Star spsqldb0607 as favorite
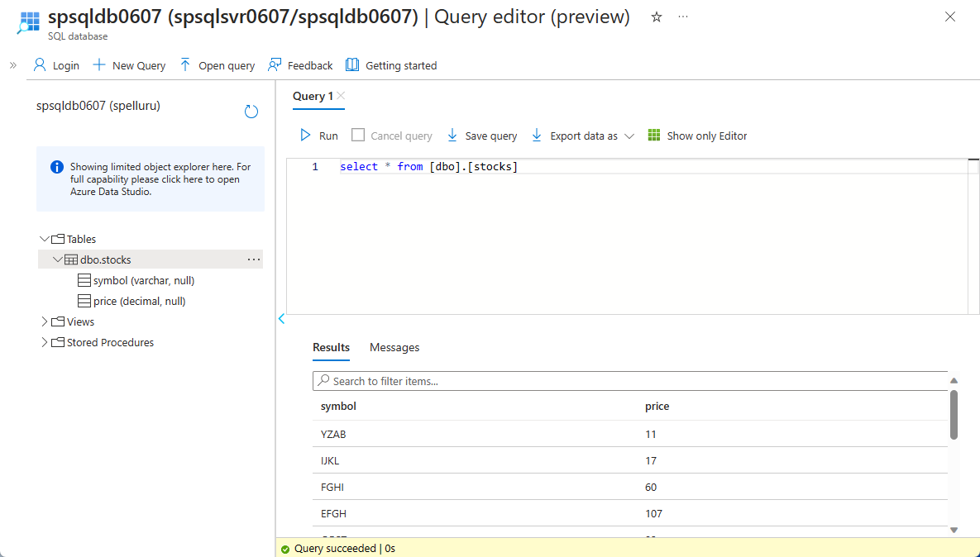 [x=656, y=17]
